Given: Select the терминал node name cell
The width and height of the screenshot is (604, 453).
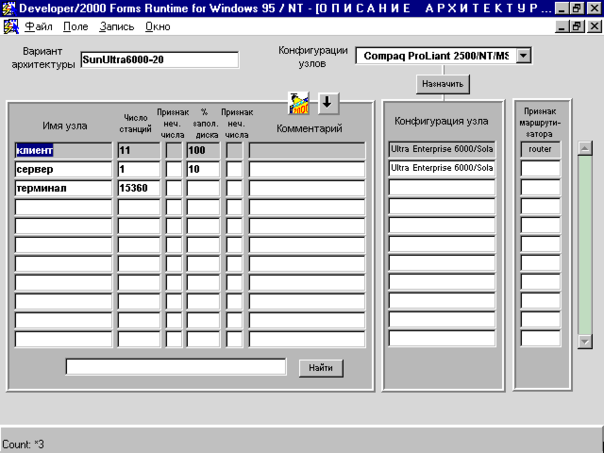Looking at the screenshot, I should 64,188.
